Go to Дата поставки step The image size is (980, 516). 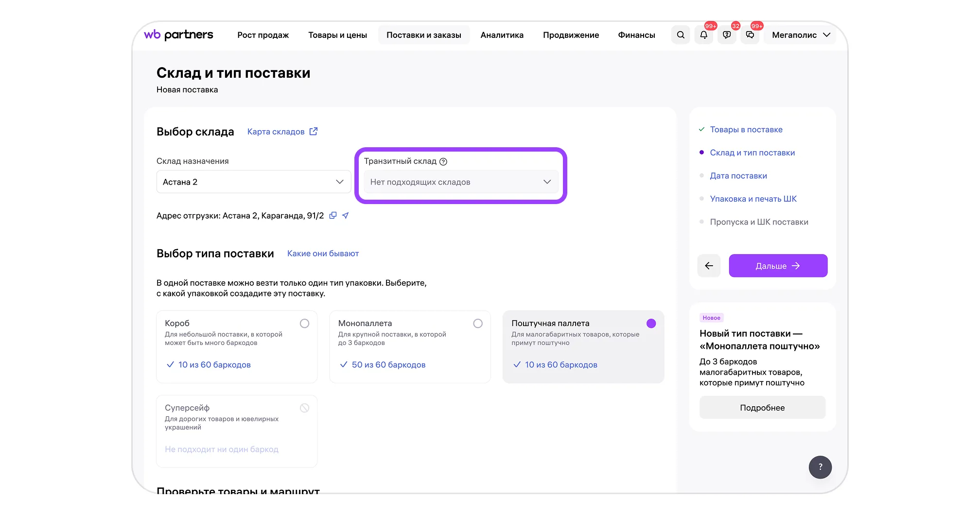(x=738, y=176)
